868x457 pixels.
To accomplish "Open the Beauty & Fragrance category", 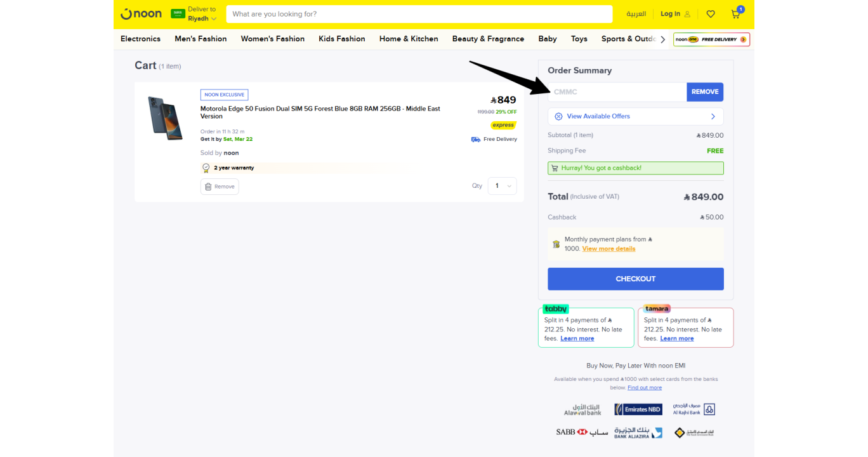I will tap(488, 39).
